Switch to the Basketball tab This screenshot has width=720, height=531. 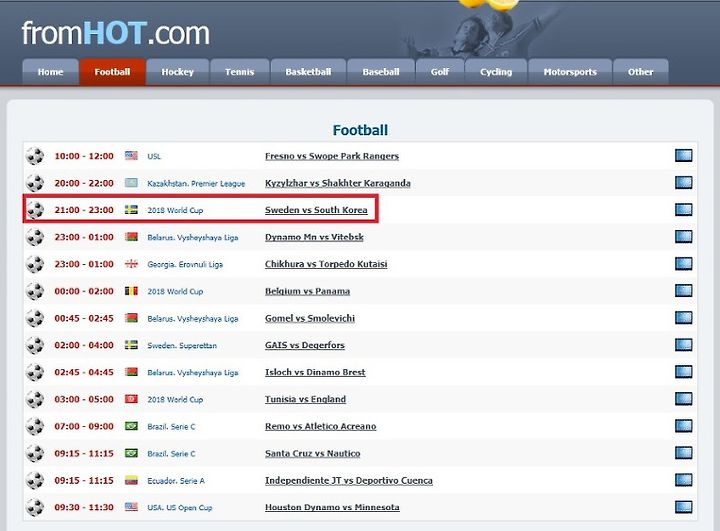pyautogui.click(x=308, y=72)
